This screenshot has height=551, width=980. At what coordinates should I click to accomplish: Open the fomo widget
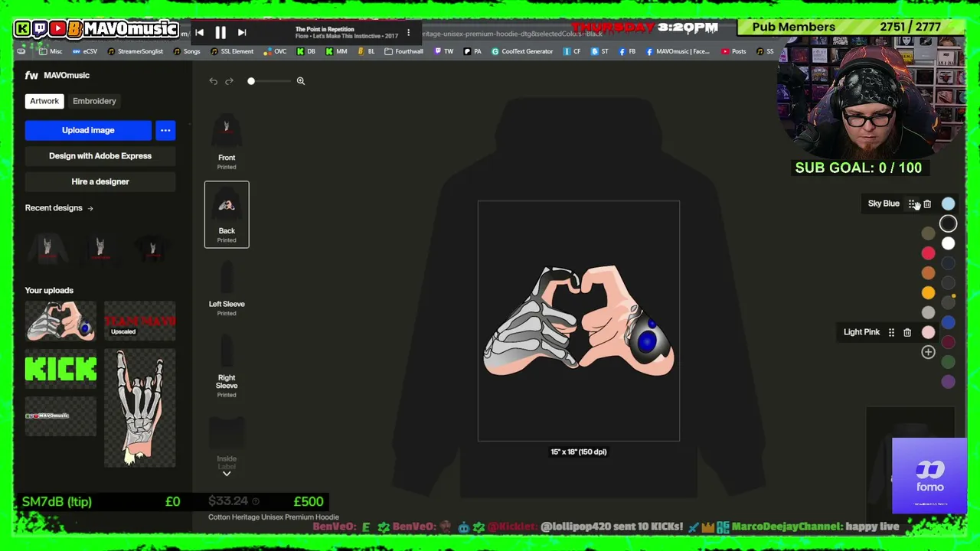coord(929,475)
